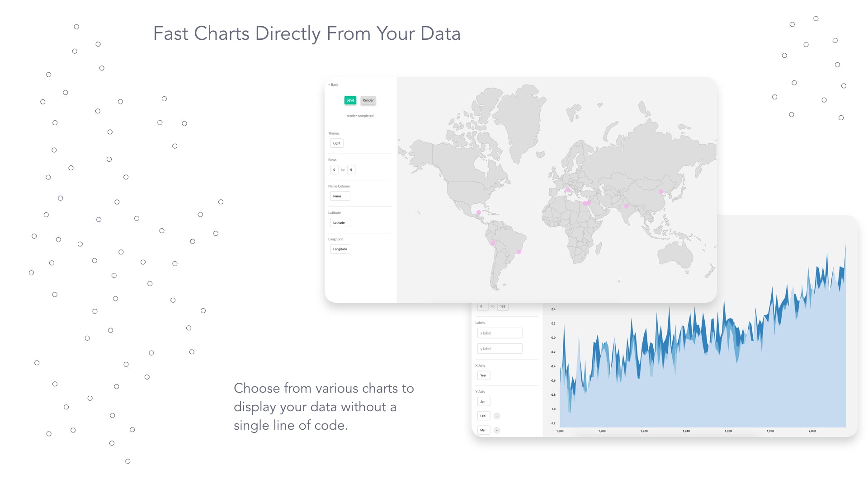Remove the Mar series with its minus button
Image resolution: width=868 pixels, height=488 pixels.
497,430
